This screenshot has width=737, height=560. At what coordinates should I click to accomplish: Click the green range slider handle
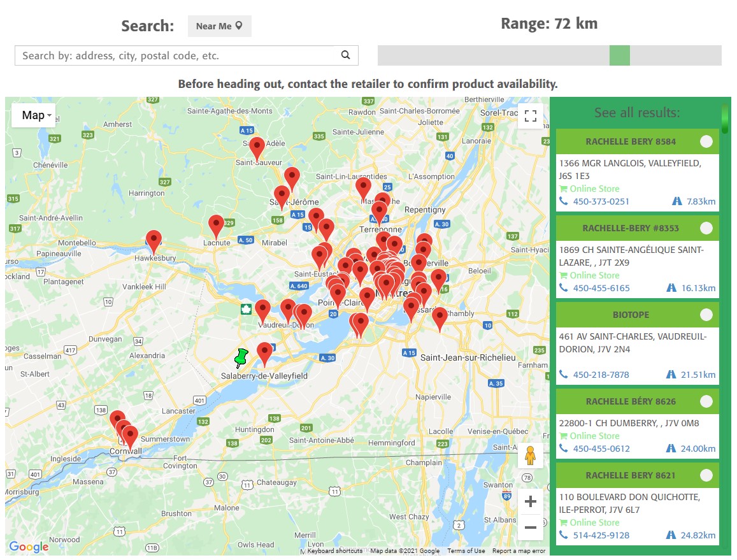tap(620, 55)
